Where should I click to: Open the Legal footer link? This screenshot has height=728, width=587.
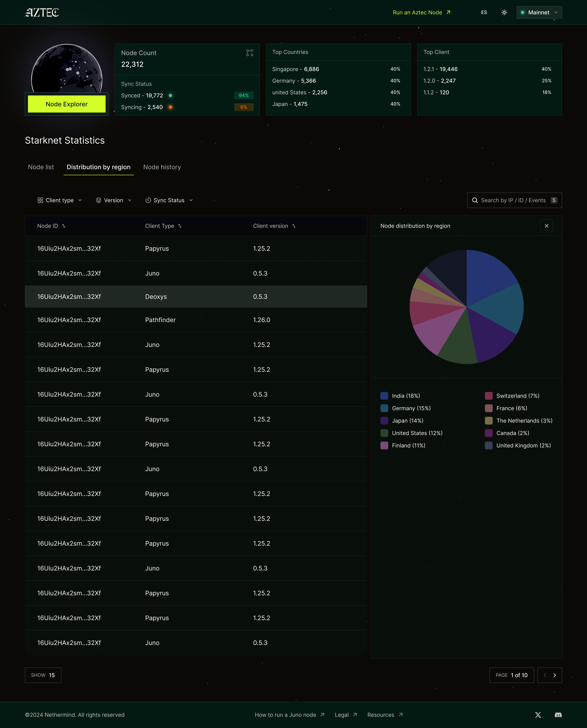(x=346, y=715)
